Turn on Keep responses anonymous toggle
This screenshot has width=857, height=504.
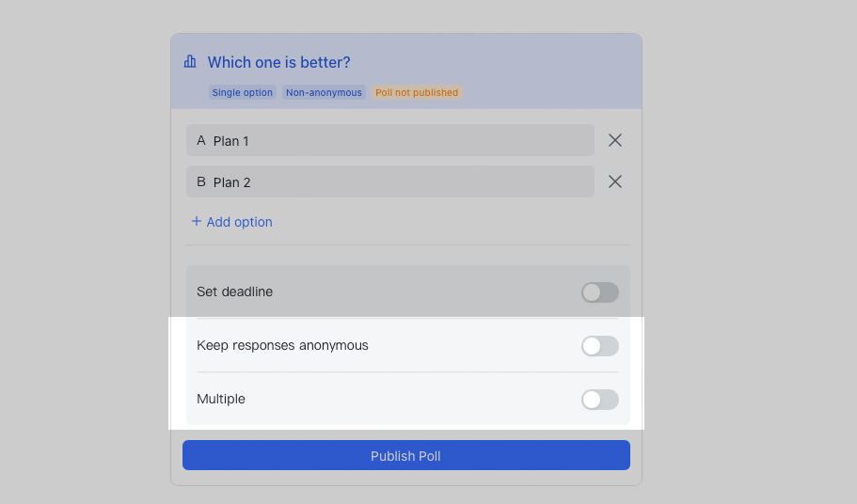point(599,346)
